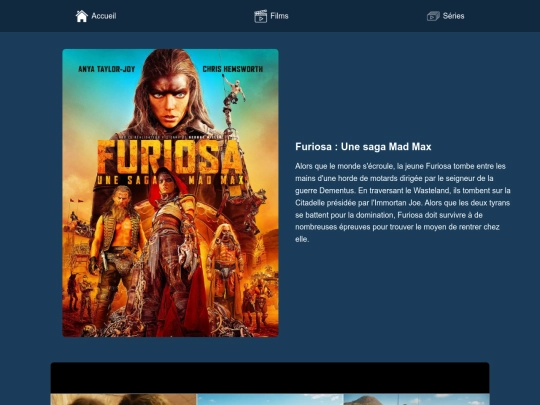Viewport: 540px width, 405px height.
Task: Open the Accueil navigation link
Action: coord(96,16)
